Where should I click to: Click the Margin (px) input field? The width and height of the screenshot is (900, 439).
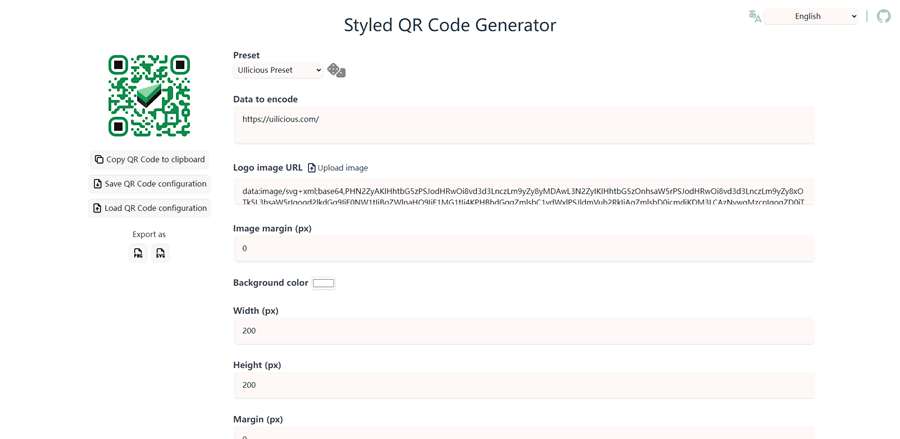pyautogui.click(x=523, y=434)
